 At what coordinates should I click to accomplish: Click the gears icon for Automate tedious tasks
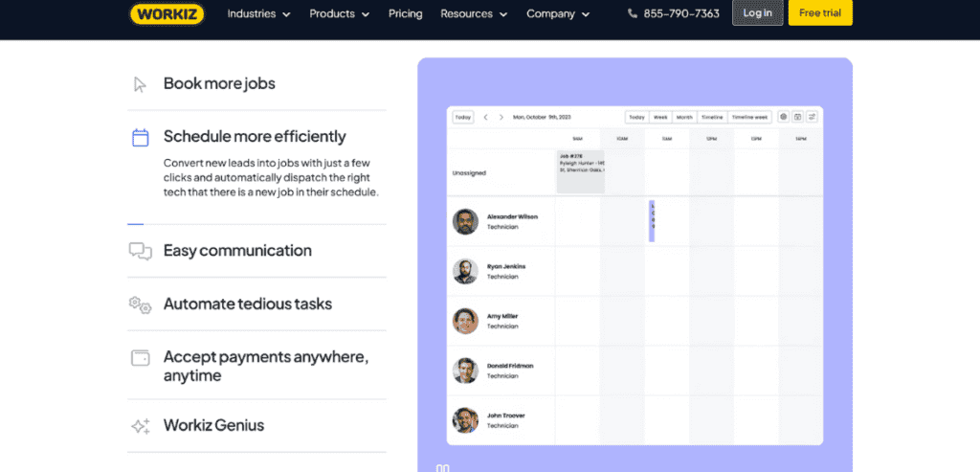tap(141, 304)
